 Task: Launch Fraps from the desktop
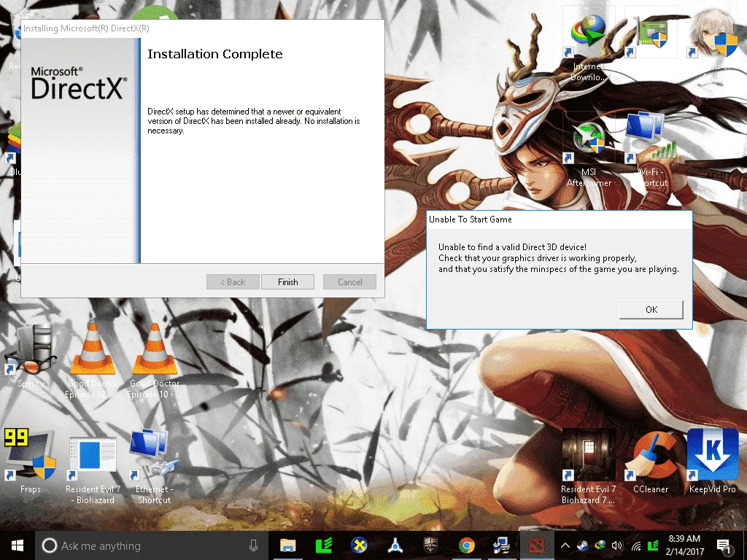pos(31,461)
